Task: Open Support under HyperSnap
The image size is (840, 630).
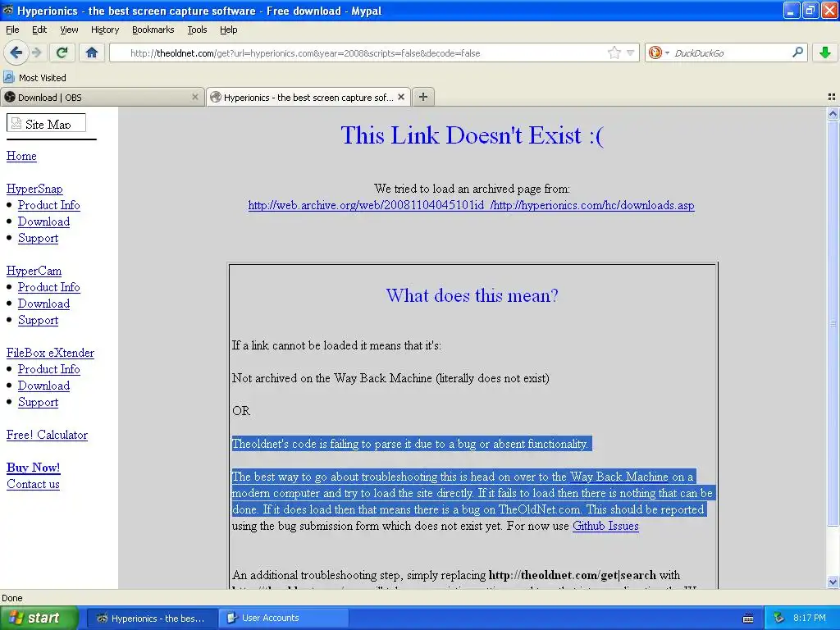Action: [38, 238]
